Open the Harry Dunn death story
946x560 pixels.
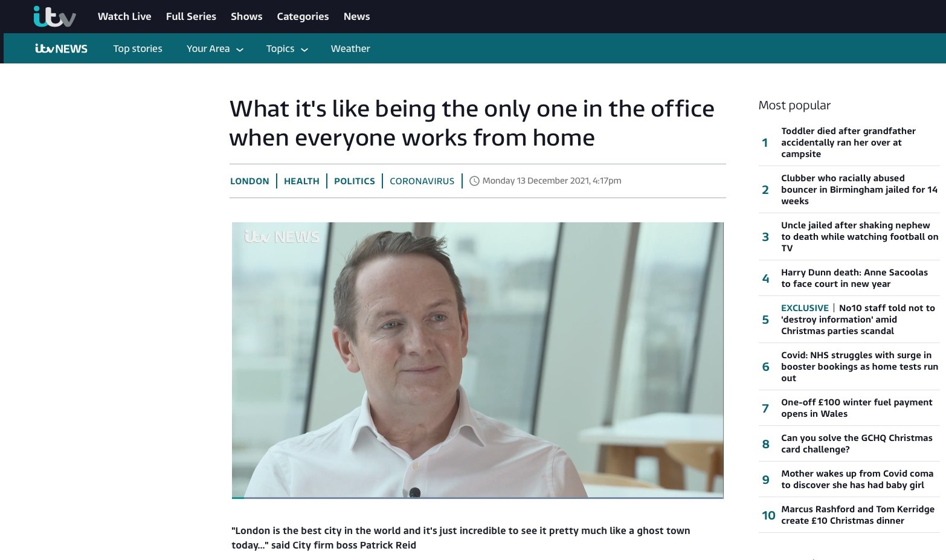[x=854, y=278]
